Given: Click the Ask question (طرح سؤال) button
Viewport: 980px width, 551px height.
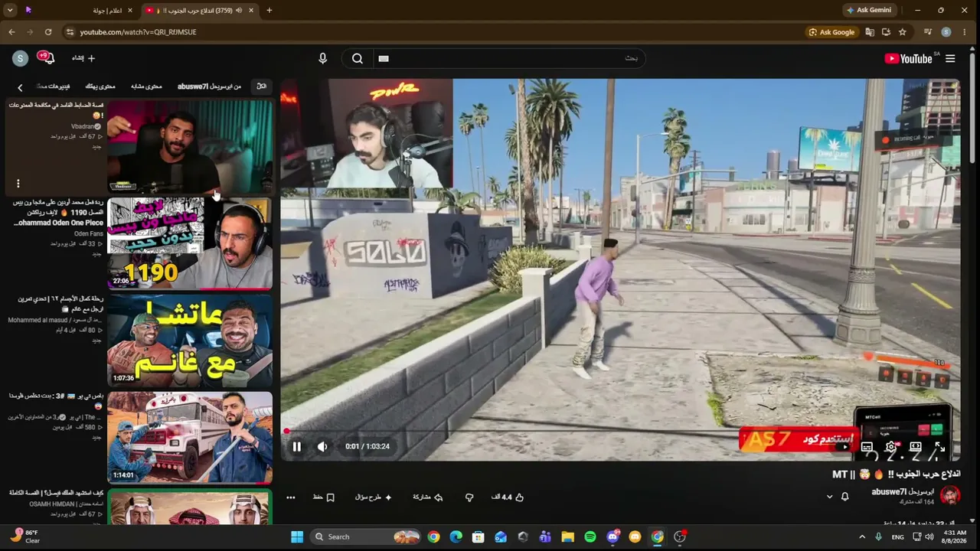Looking at the screenshot, I should tap(374, 497).
